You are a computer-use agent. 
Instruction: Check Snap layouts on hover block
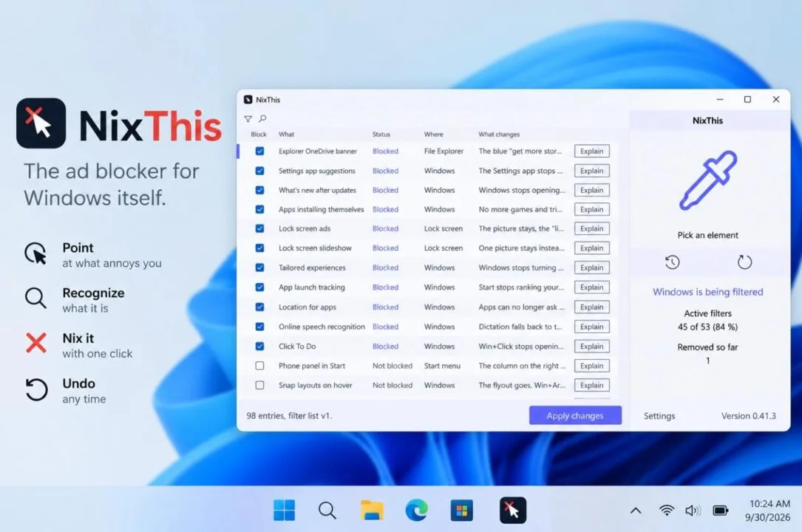click(x=260, y=385)
